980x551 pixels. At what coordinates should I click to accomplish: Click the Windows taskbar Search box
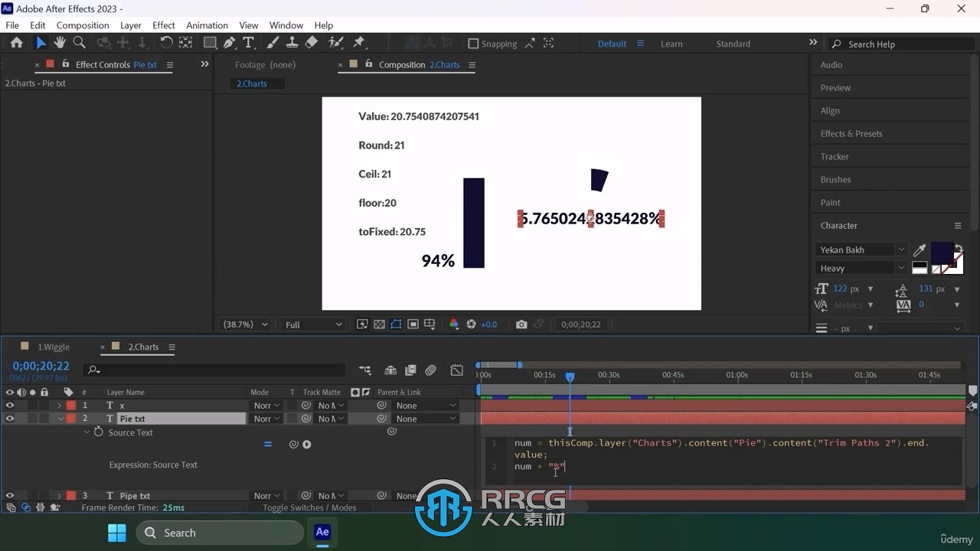coord(220,533)
